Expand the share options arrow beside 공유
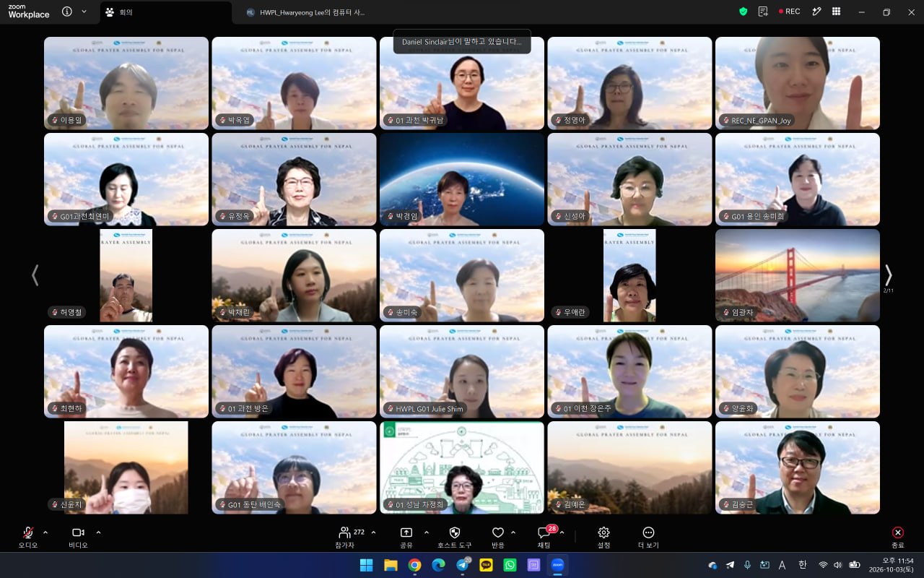The image size is (924, 578). click(426, 532)
